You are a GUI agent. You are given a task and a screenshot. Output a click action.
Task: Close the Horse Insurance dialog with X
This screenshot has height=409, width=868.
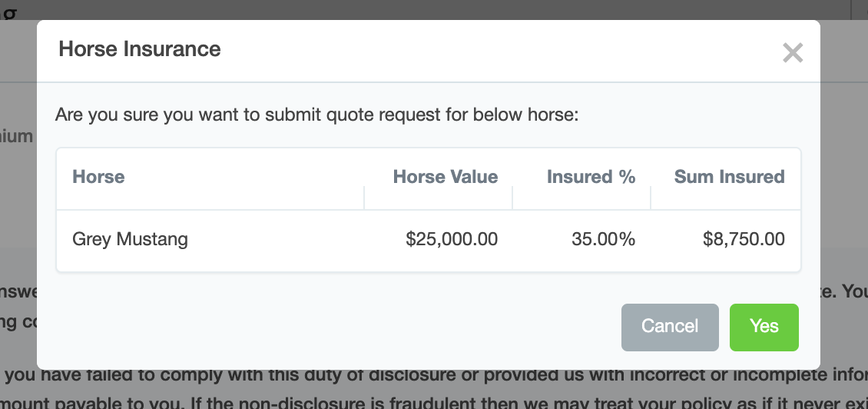click(x=792, y=53)
